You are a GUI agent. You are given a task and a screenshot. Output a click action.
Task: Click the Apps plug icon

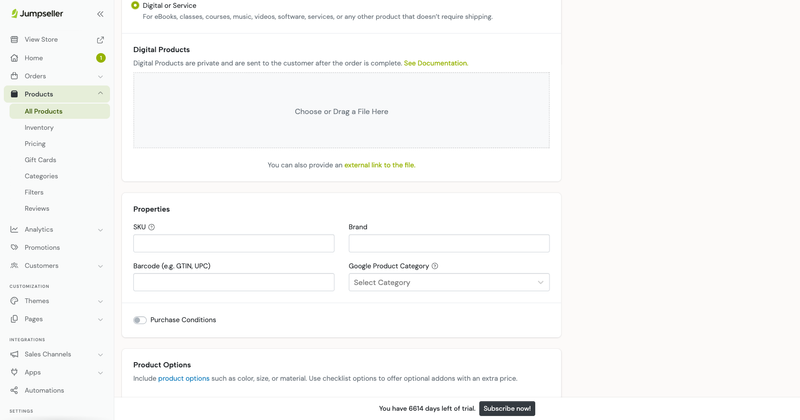click(x=14, y=373)
